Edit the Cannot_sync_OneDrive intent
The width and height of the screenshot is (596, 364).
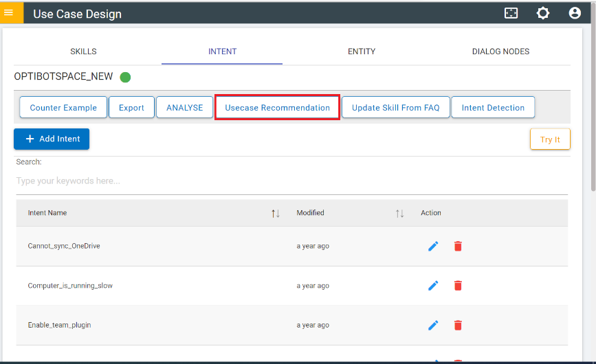433,246
